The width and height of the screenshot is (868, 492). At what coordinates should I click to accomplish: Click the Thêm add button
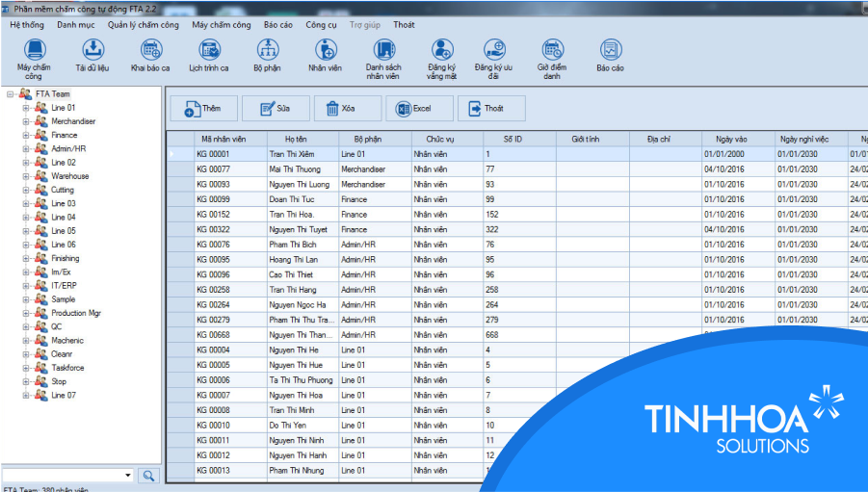(203, 108)
